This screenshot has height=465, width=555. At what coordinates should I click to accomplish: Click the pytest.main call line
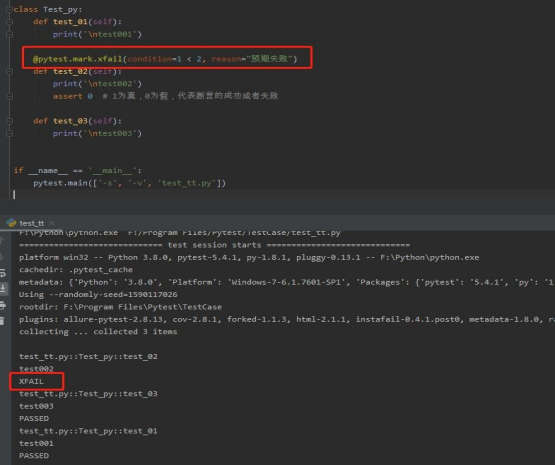(129, 183)
